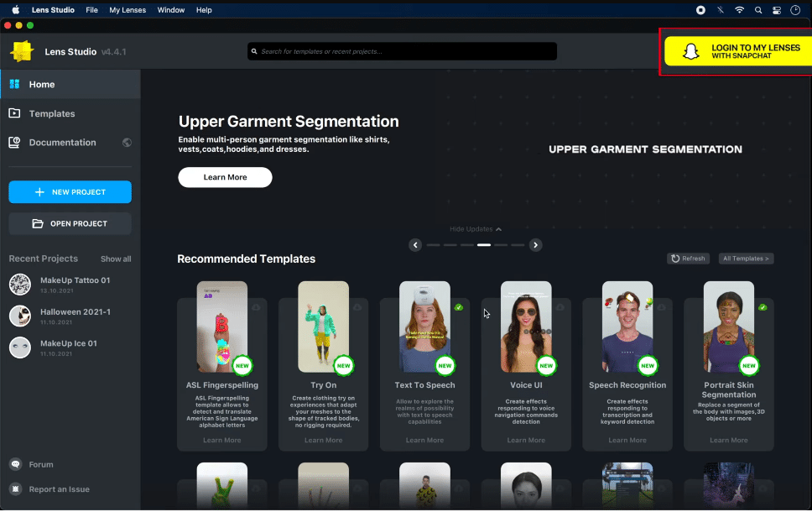
Task: Collapse updates with Hide Updates chevron
Action: (498, 229)
